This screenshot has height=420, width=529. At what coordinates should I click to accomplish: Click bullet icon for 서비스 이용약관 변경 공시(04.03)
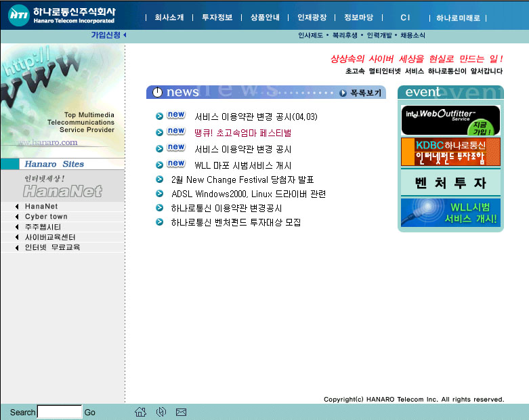pyautogui.click(x=159, y=117)
